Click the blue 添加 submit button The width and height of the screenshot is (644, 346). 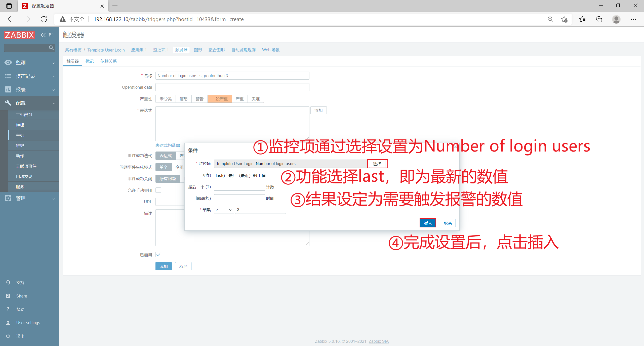[164, 266]
